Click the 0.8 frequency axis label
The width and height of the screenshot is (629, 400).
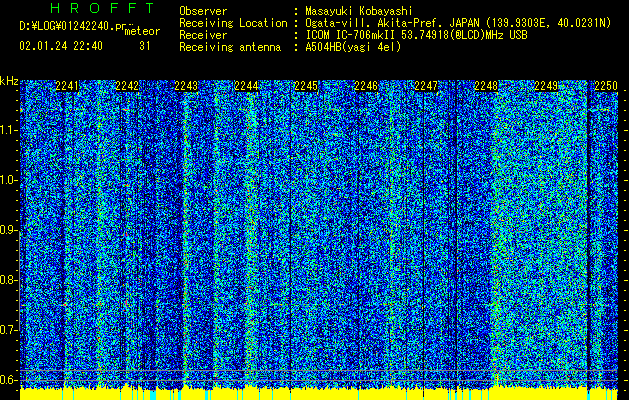click(8, 280)
